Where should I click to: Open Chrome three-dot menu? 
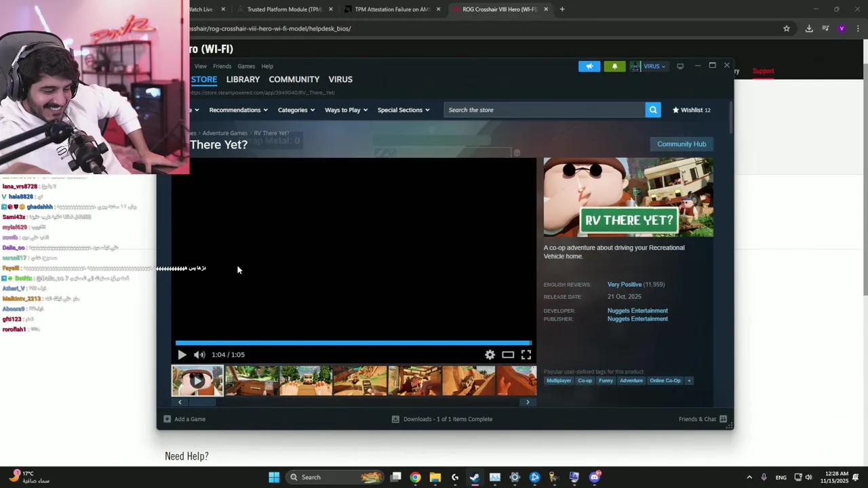(x=858, y=28)
